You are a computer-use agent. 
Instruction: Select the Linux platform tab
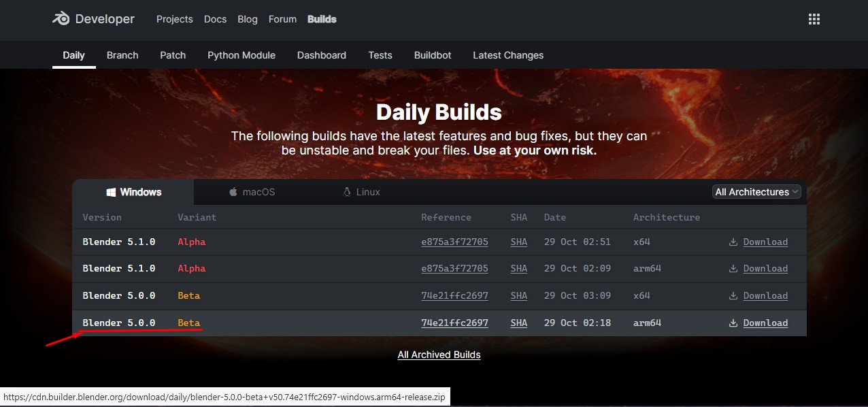(x=361, y=192)
